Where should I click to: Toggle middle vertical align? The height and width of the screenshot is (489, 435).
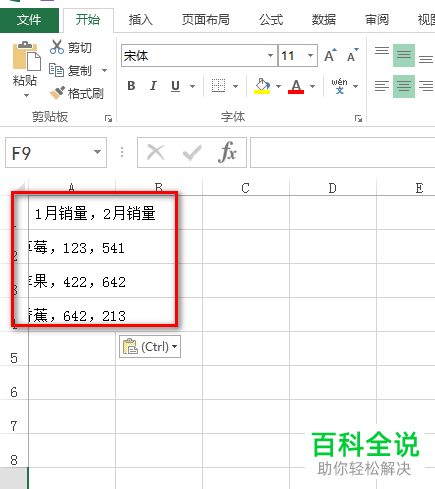tap(404, 55)
